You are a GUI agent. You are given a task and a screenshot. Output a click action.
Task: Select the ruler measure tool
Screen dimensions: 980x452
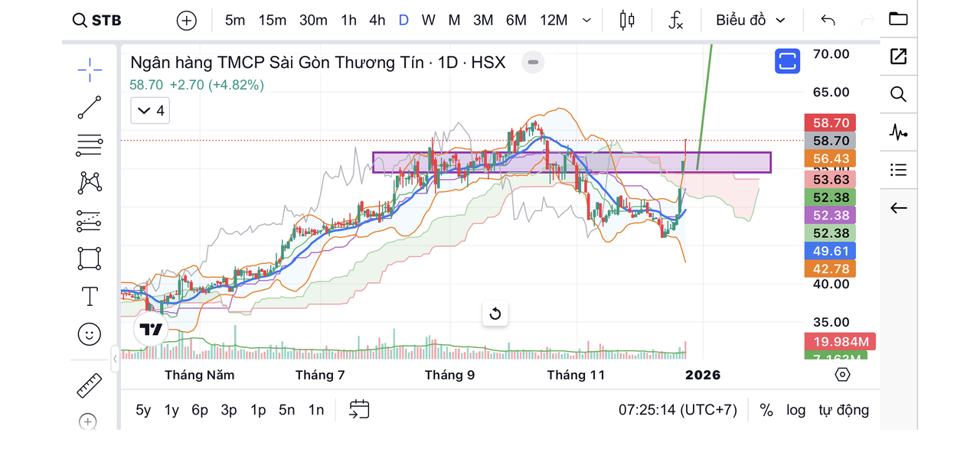(90, 385)
